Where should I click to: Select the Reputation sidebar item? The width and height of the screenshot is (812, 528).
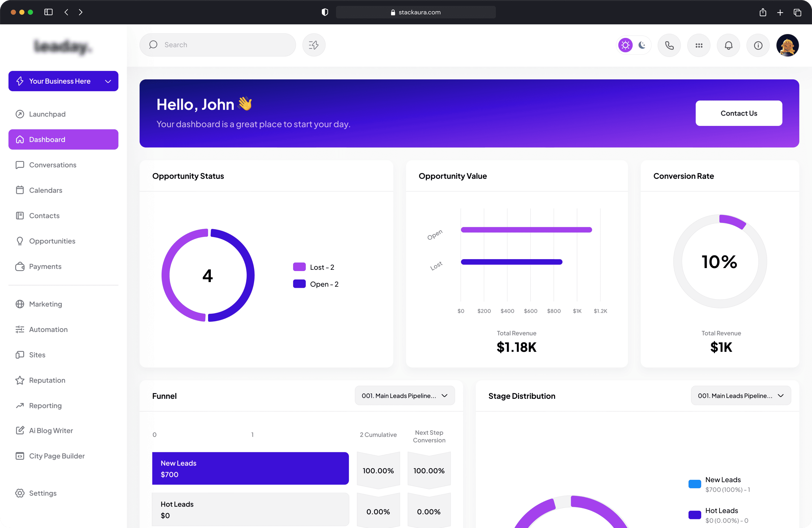pyautogui.click(x=47, y=380)
